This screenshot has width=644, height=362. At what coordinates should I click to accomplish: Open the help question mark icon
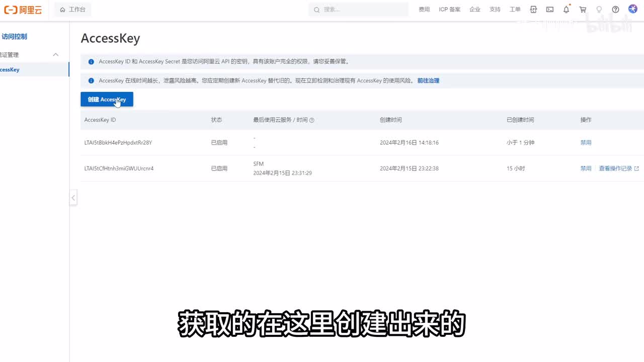tap(615, 10)
